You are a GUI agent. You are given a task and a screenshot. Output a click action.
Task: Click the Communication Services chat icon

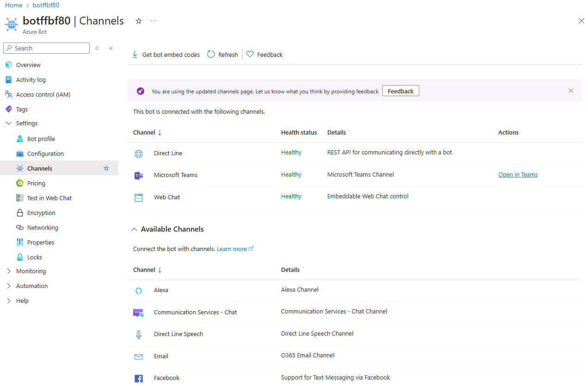pyautogui.click(x=139, y=312)
